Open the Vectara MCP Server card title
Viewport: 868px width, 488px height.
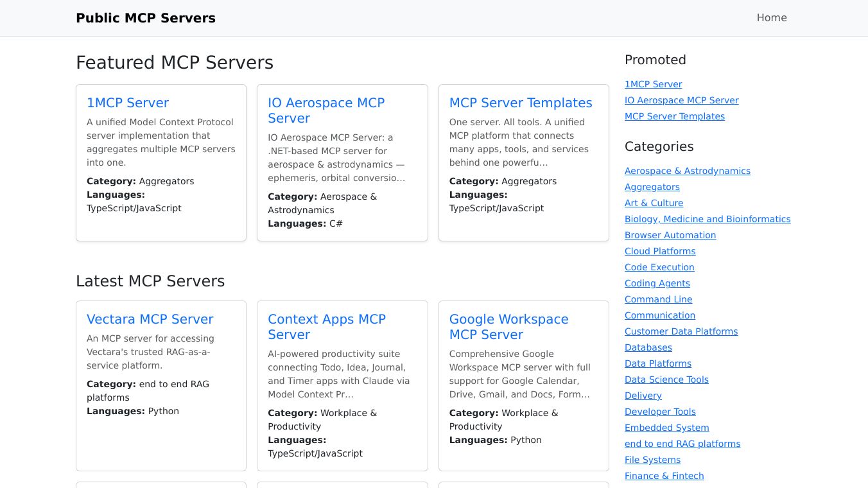(150, 319)
